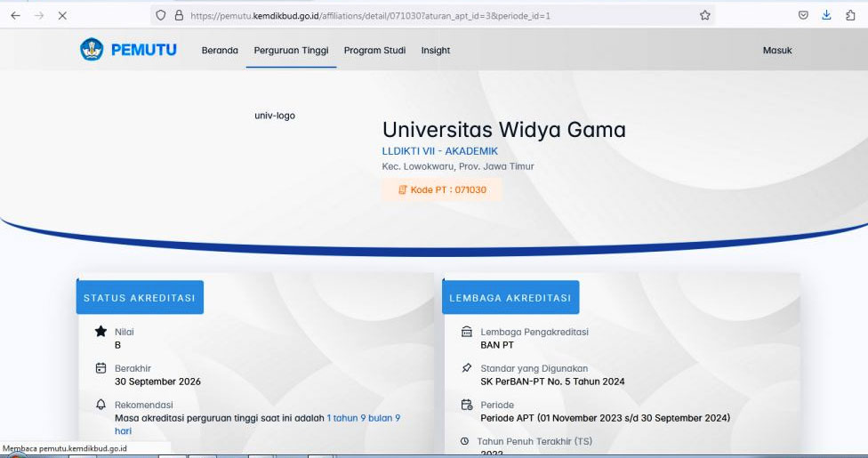Click the PEMUTU brand text
868x458 pixels.
click(144, 50)
